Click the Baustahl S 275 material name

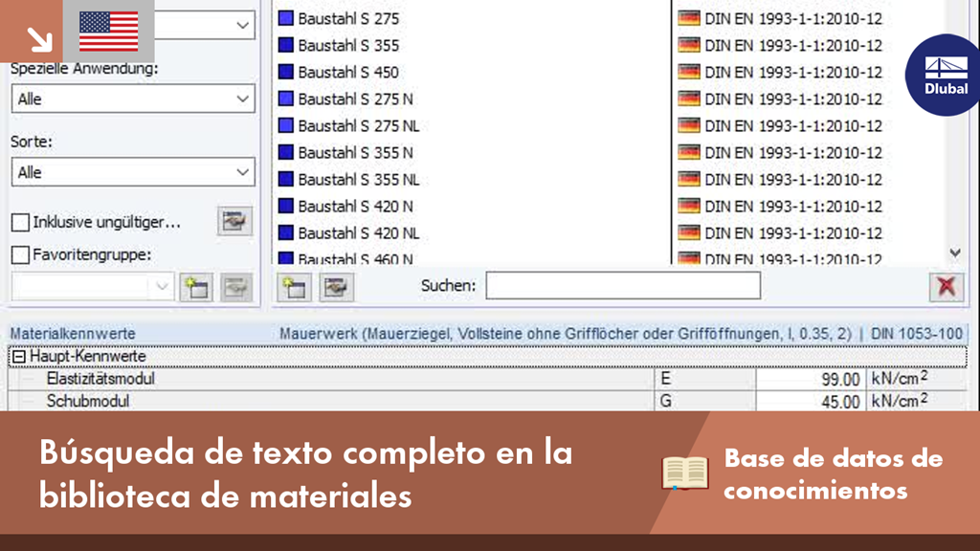(348, 18)
